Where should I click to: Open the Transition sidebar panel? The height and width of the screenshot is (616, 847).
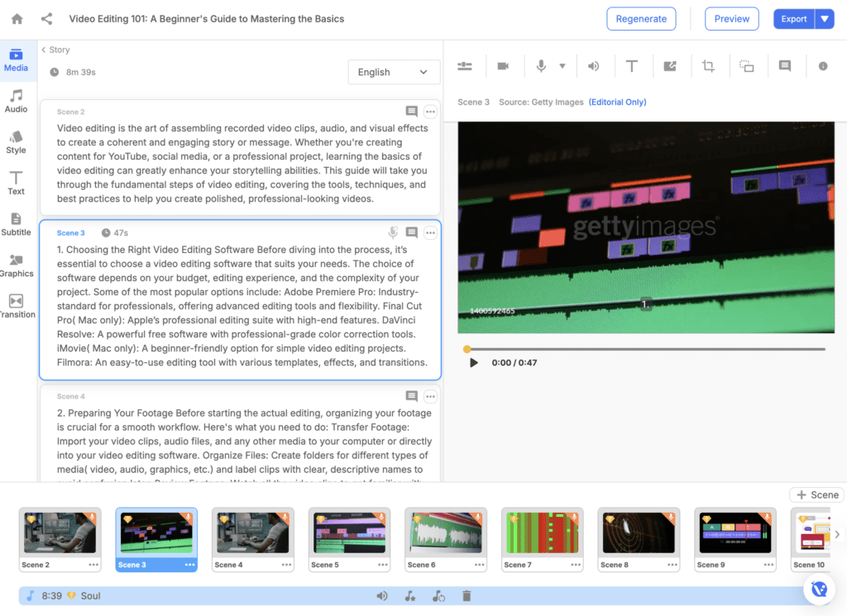pyautogui.click(x=17, y=307)
